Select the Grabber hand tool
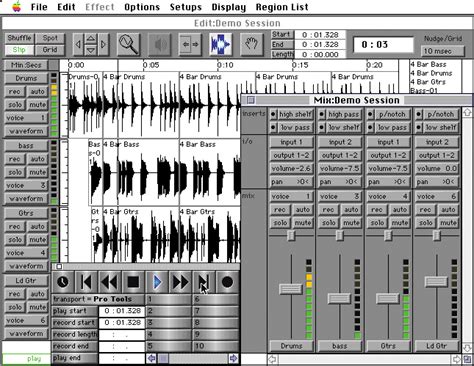The width and height of the screenshot is (474, 366). pyautogui.click(x=251, y=44)
